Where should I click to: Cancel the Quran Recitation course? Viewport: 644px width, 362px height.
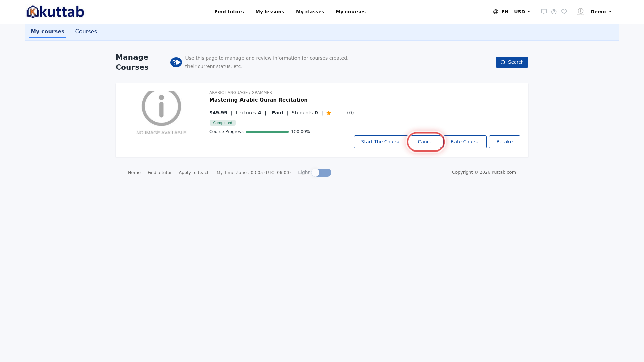(x=426, y=142)
